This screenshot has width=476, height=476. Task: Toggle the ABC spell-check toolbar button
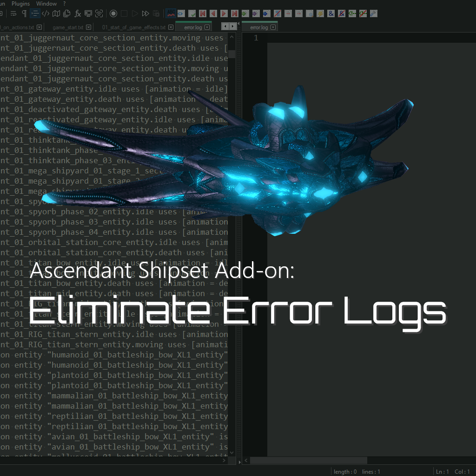pos(171,13)
